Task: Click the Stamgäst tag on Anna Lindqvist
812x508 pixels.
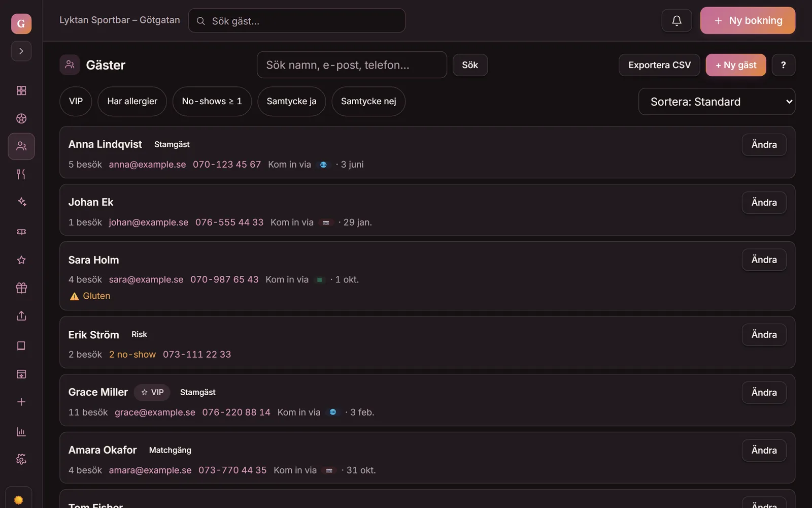Action: [172, 145]
